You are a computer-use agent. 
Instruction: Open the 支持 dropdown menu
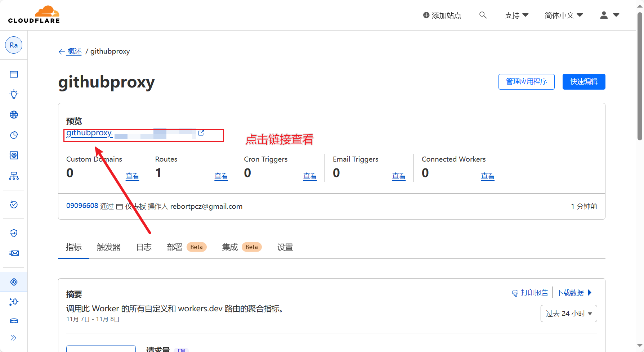click(x=516, y=15)
